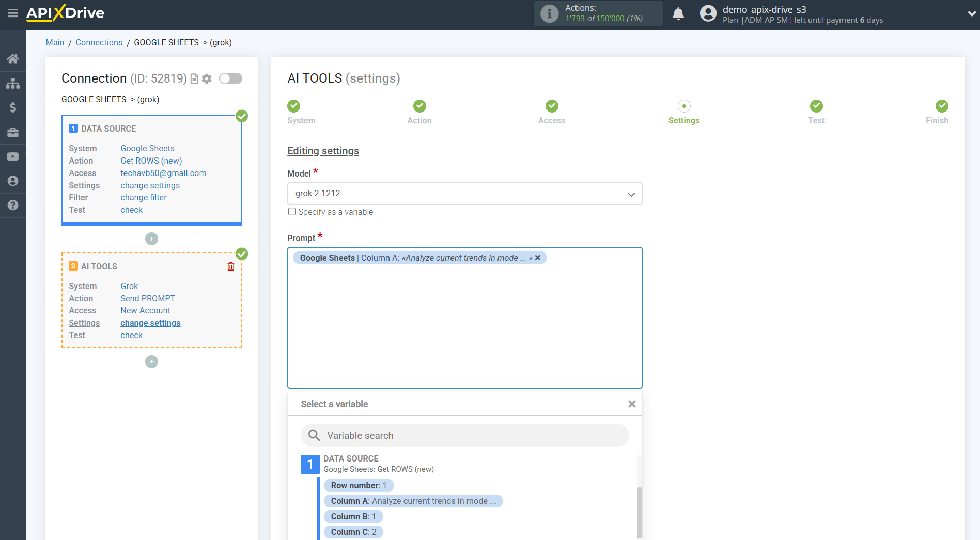The width and height of the screenshot is (980, 540).
Task: Collapse the Select a variable panel
Action: click(x=631, y=404)
